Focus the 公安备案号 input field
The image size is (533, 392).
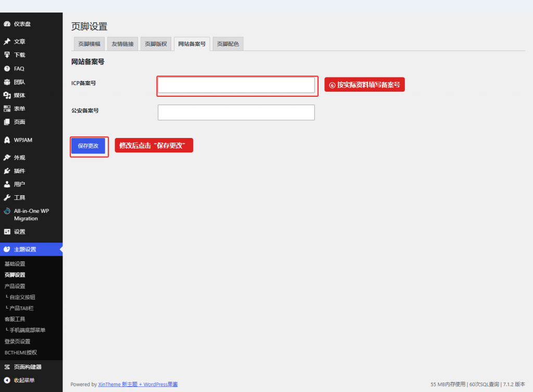[236, 112]
